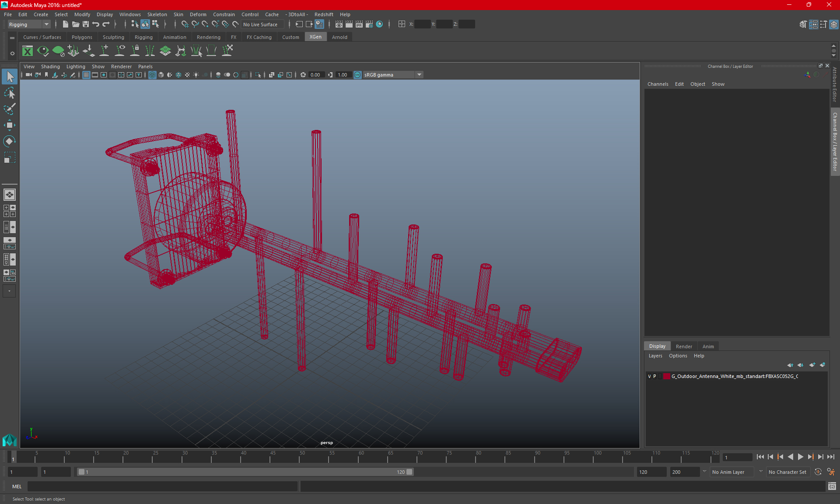Click the XGen preview eye shelf icon
This screenshot has width=840, height=504.
pos(43,51)
